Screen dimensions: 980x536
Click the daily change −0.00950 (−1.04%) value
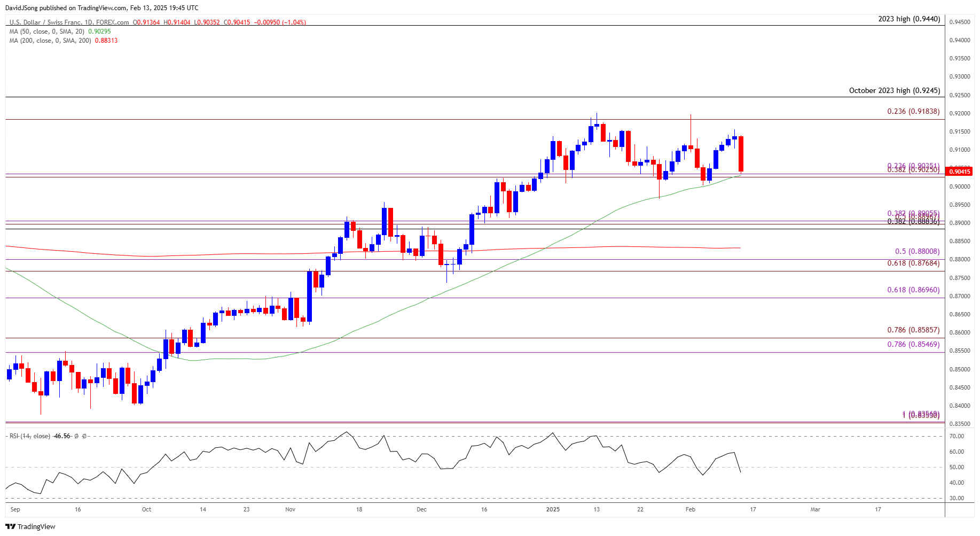279,22
